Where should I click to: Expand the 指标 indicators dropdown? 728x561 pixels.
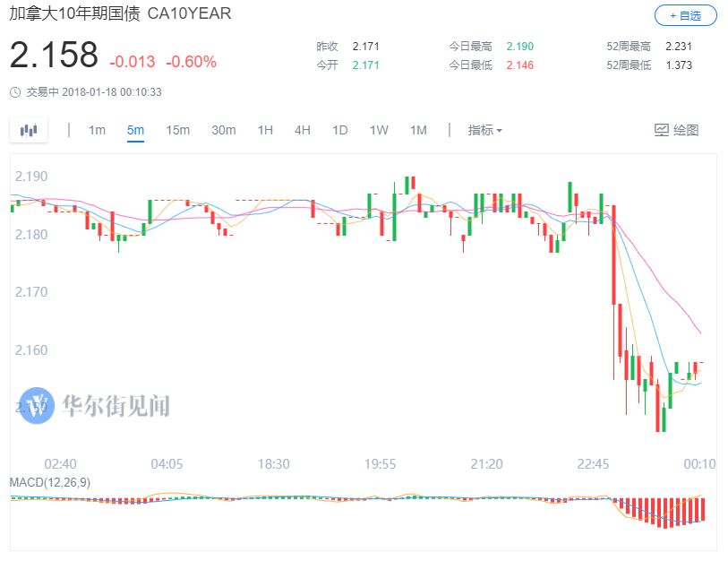[484, 130]
